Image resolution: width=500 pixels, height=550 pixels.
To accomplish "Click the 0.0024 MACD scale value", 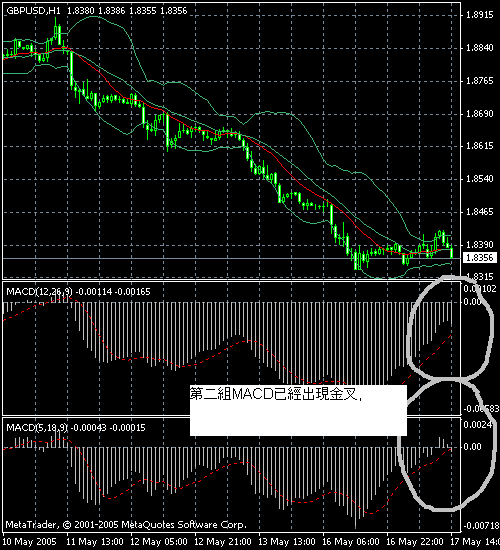I will click(479, 425).
